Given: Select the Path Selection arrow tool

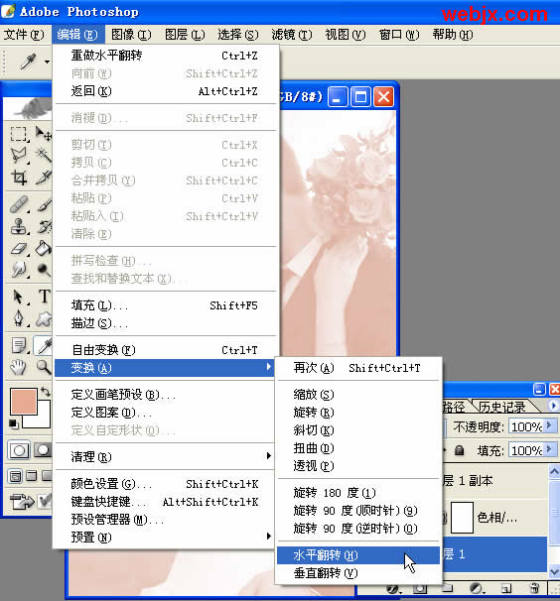Looking at the screenshot, I should [18, 297].
